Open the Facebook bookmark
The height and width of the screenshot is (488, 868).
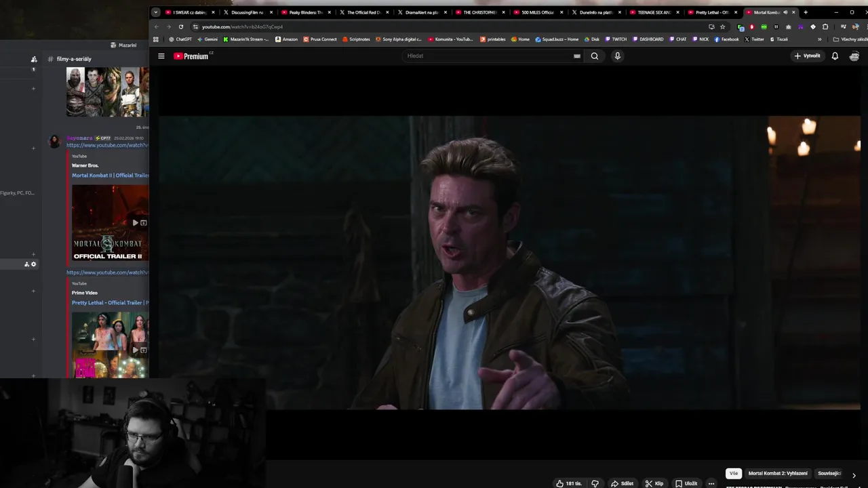click(x=726, y=39)
